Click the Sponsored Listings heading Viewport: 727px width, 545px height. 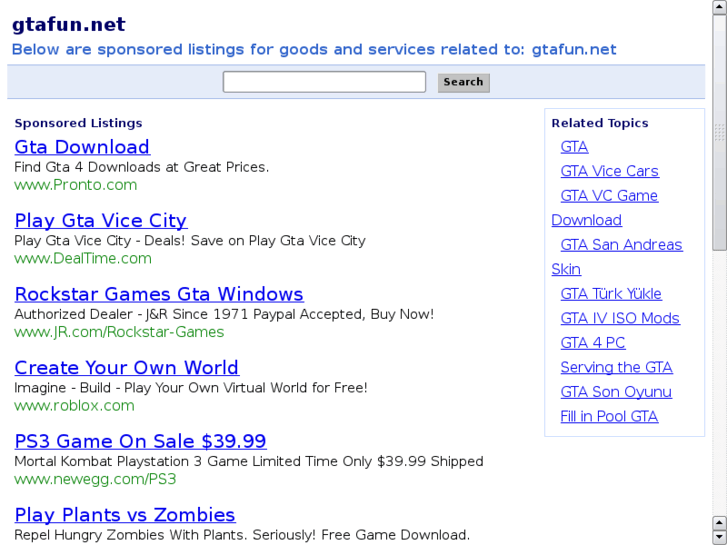point(78,123)
